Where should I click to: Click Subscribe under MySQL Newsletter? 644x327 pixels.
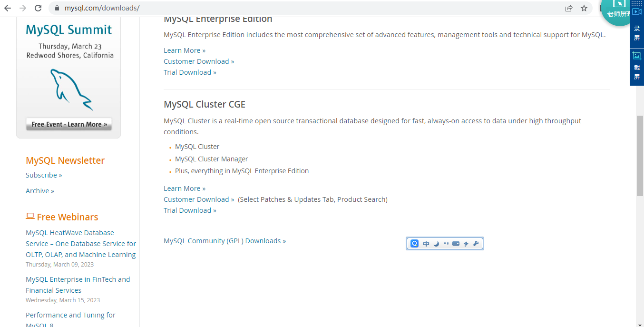[x=44, y=175]
